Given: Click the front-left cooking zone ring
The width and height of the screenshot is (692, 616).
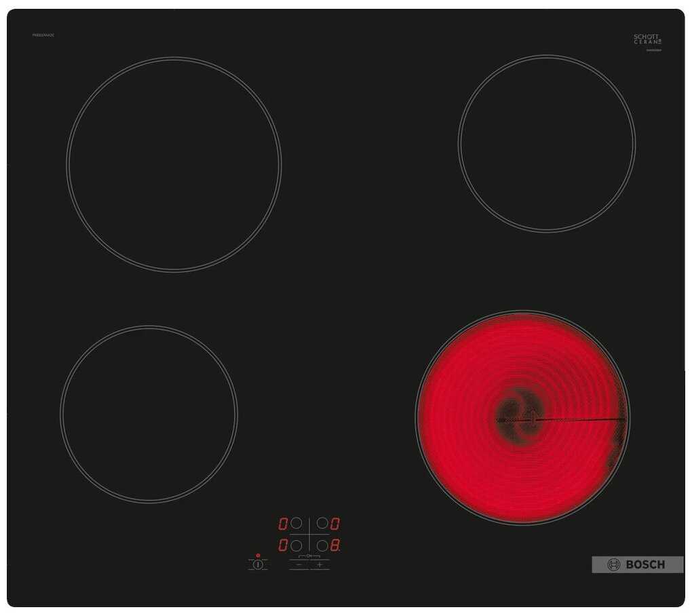Looking at the screenshot, I should [x=149, y=414].
